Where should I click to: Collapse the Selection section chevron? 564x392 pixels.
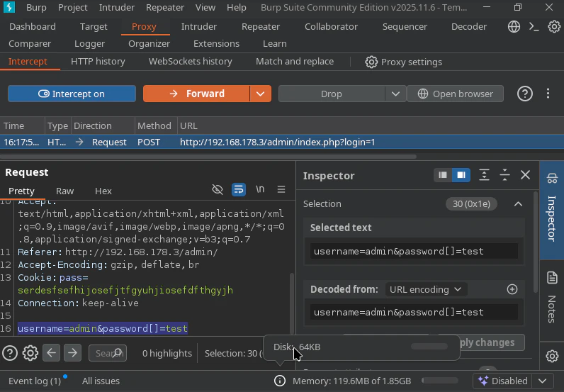coord(518,203)
